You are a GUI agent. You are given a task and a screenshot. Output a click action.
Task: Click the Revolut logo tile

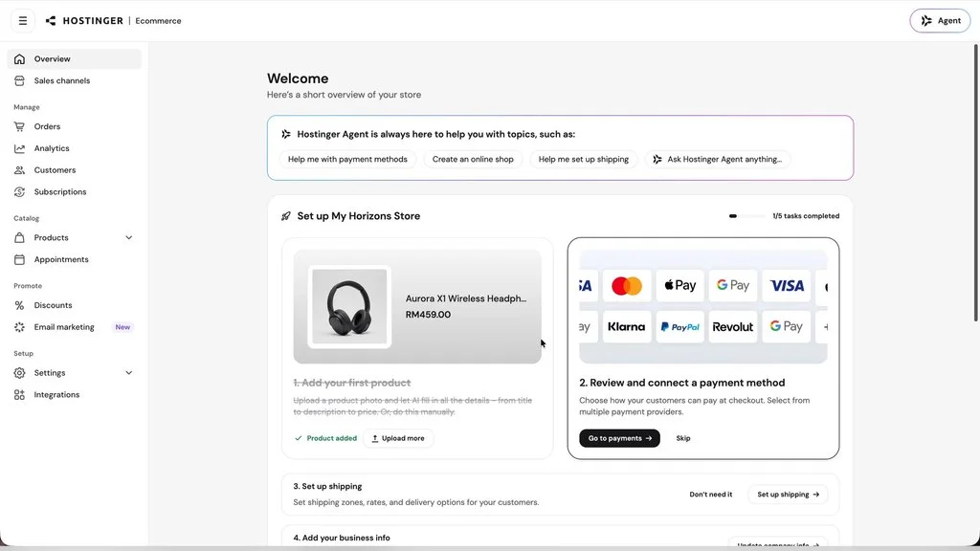coord(732,327)
